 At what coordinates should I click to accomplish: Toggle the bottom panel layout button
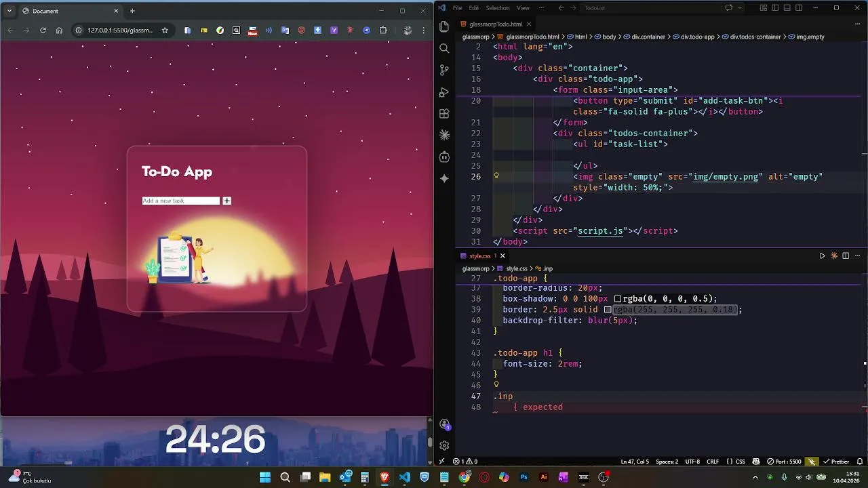(787, 8)
